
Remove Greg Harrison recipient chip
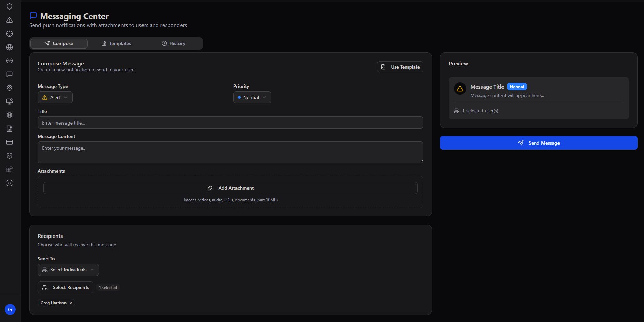click(x=71, y=303)
